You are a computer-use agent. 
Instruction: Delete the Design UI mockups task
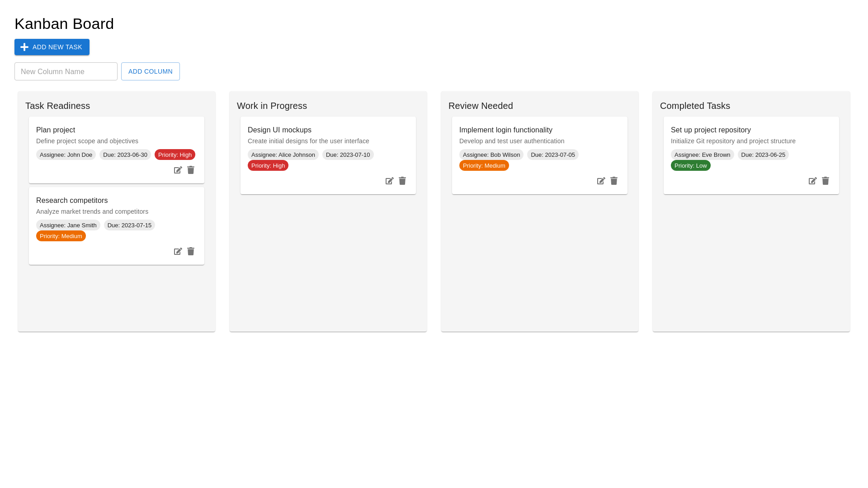click(x=402, y=181)
